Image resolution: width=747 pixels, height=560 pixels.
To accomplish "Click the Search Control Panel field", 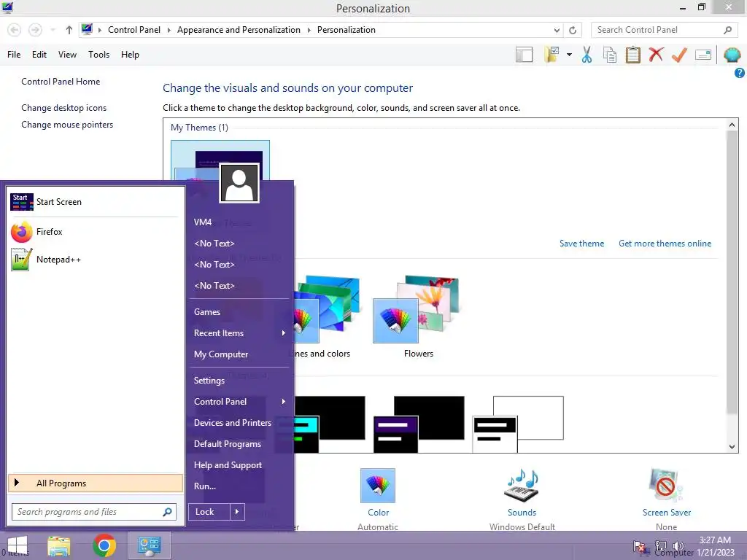I will (657, 30).
